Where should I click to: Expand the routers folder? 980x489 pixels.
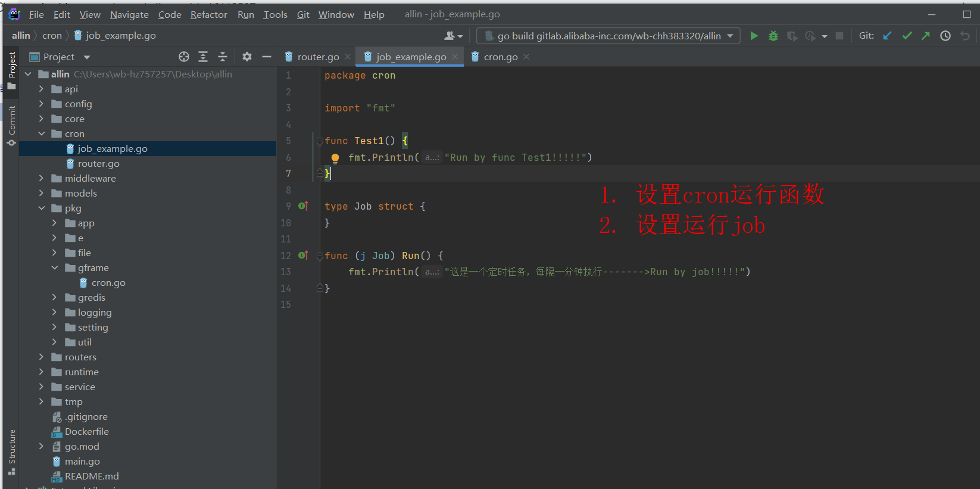click(41, 357)
